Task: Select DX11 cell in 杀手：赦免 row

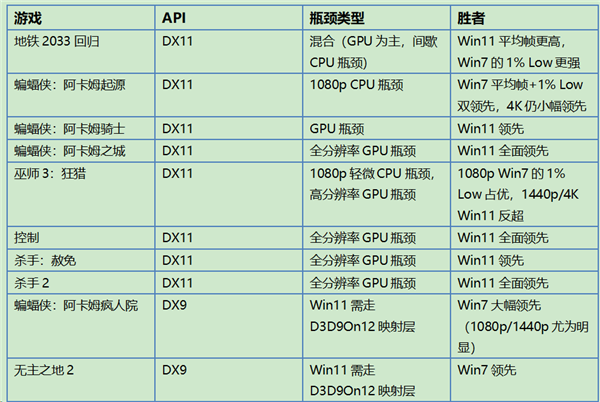Action: 229,260
